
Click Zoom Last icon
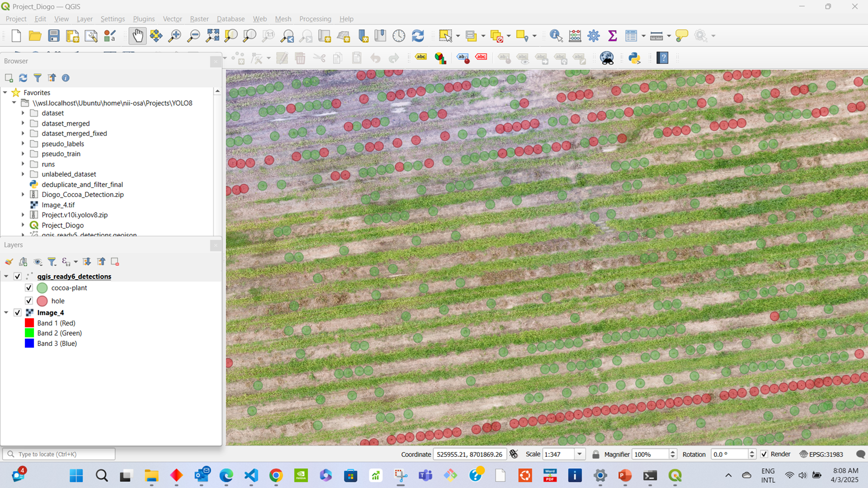(x=287, y=36)
